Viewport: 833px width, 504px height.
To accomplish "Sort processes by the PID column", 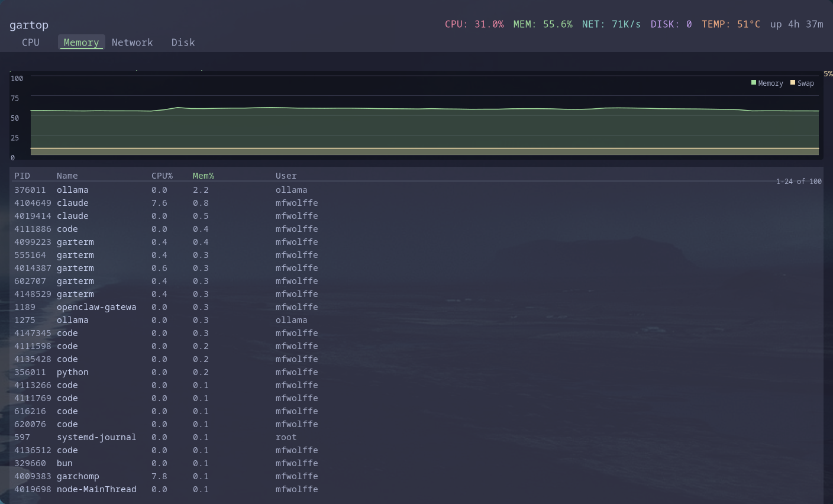I will (x=22, y=175).
